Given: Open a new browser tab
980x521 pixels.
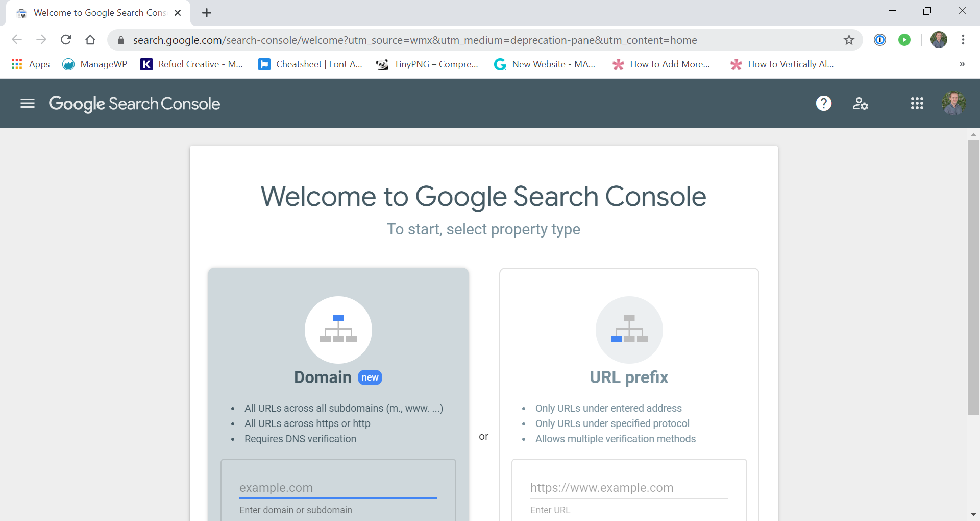Looking at the screenshot, I should (x=207, y=13).
